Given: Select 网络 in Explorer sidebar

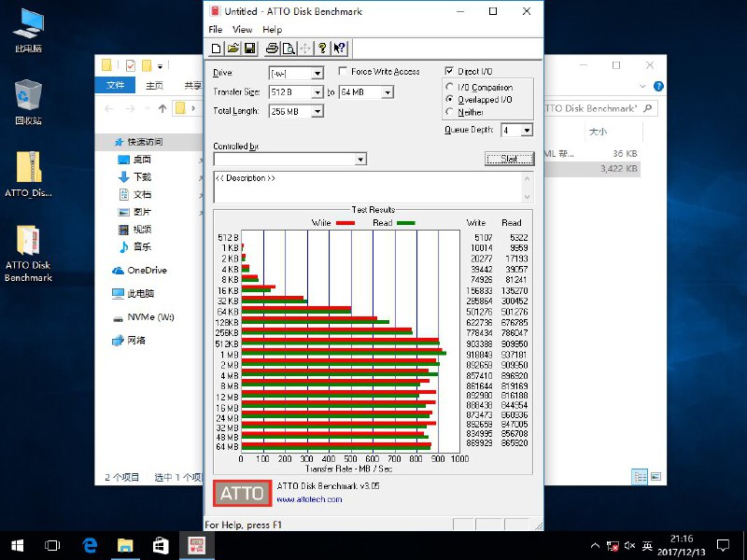Looking at the screenshot, I should pyautogui.click(x=129, y=340).
